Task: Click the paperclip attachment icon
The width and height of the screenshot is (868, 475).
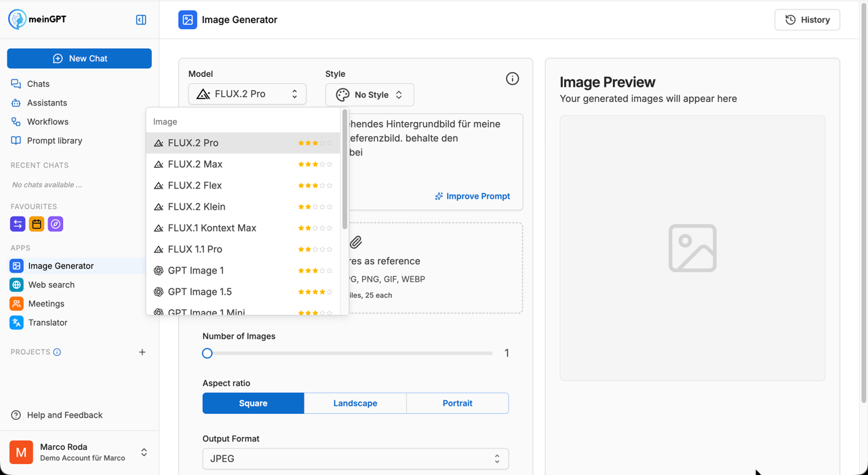Action: point(356,242)
